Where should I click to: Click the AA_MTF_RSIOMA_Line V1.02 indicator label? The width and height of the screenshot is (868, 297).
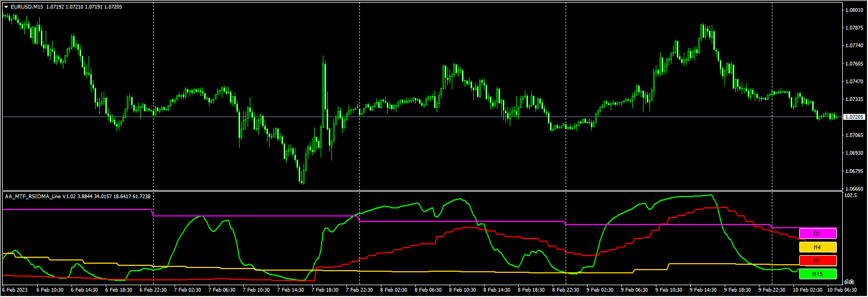coord(40,197)
